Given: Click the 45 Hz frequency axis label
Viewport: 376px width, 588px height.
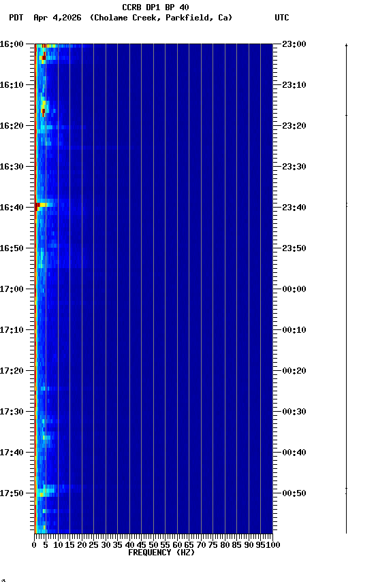Looking at the screenshot, I should tap(141, 545).
